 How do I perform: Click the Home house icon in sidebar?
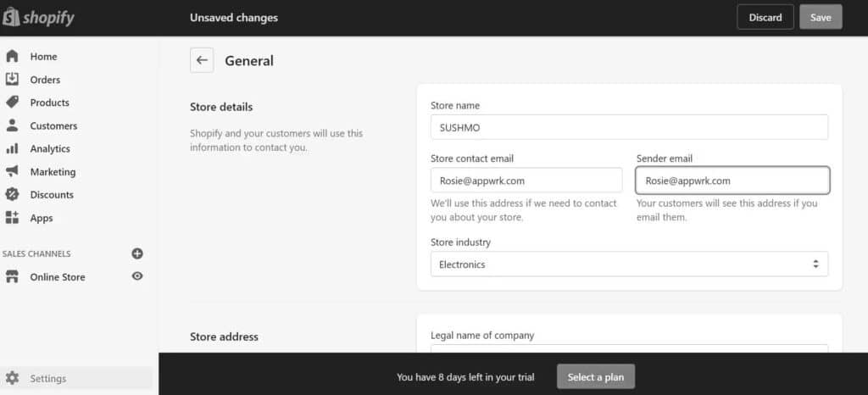click(12, 57)
